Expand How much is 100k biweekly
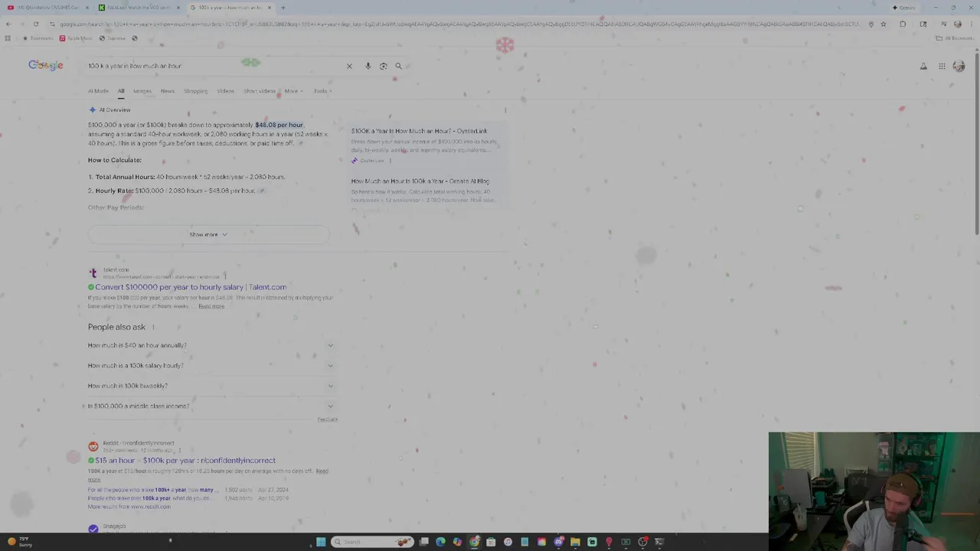 click(x=211, y=386)
